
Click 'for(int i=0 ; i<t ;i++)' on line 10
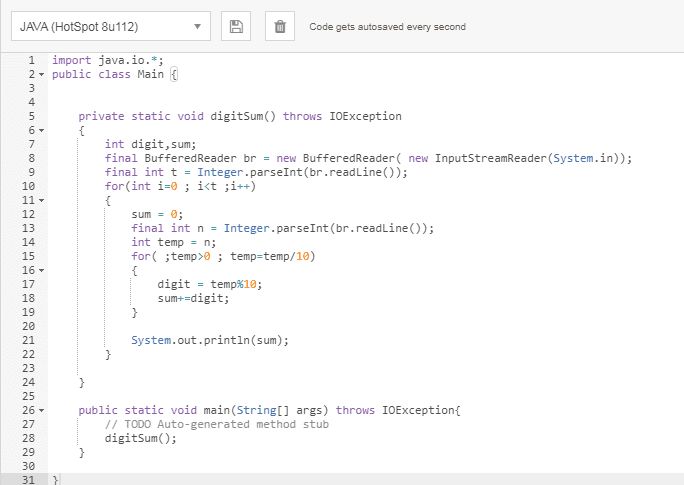click(x=180, y=186)
